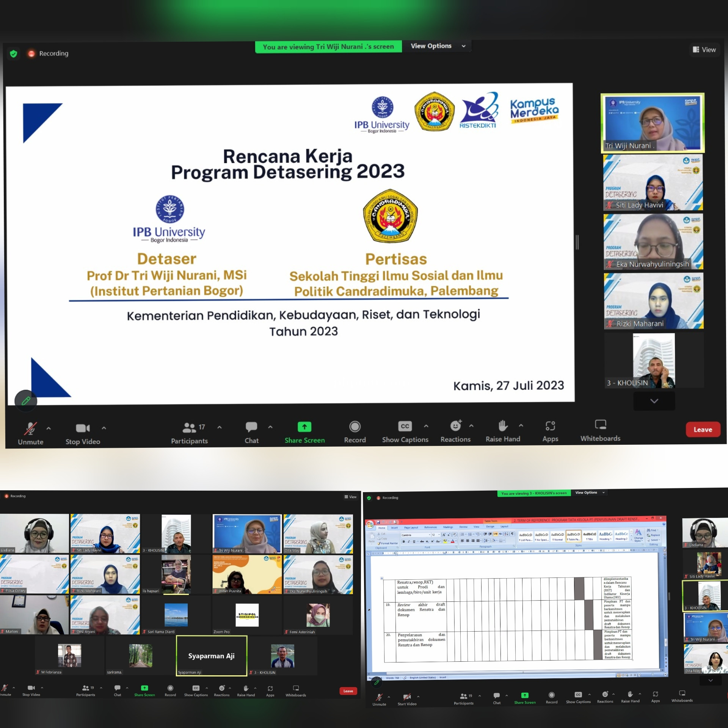Select Syaparman Aji's video thumbnail
Screen dimensions: 728x728
tap(211, 655)
